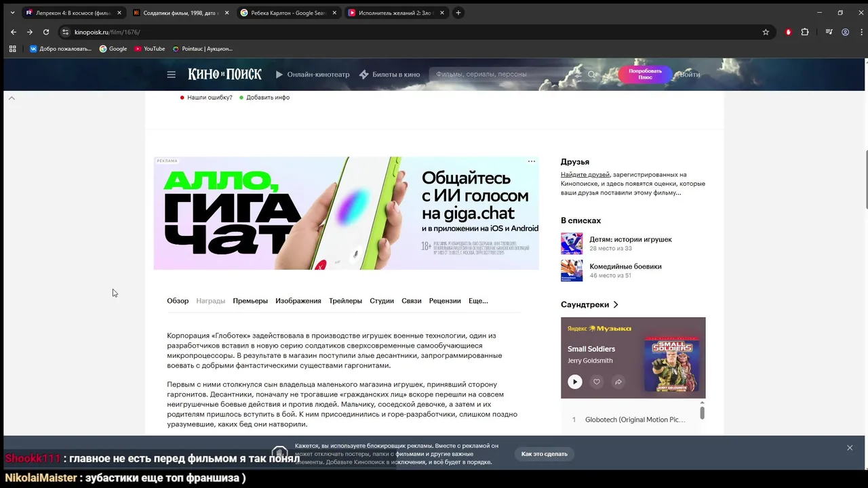
Task: Select the Globotech track row
Action: click(629, 420)
